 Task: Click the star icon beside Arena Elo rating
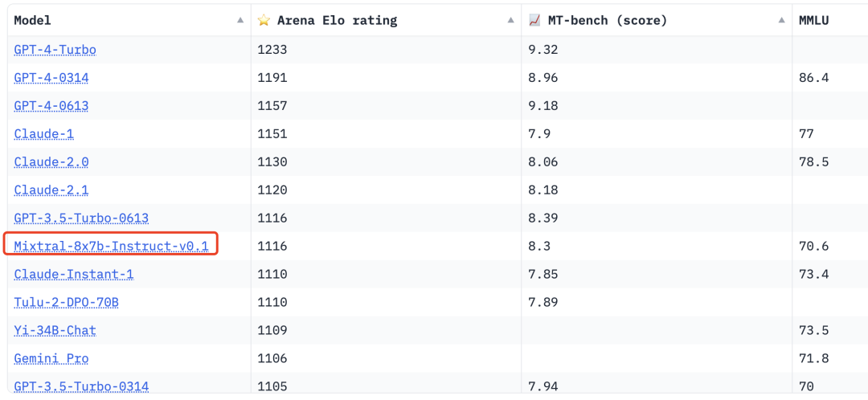point(264,20)
